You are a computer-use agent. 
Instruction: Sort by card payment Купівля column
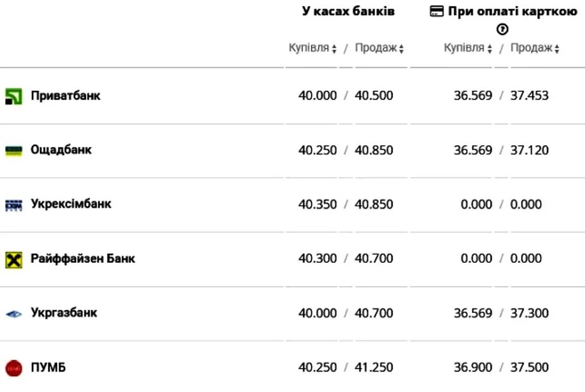pos(468,49)
